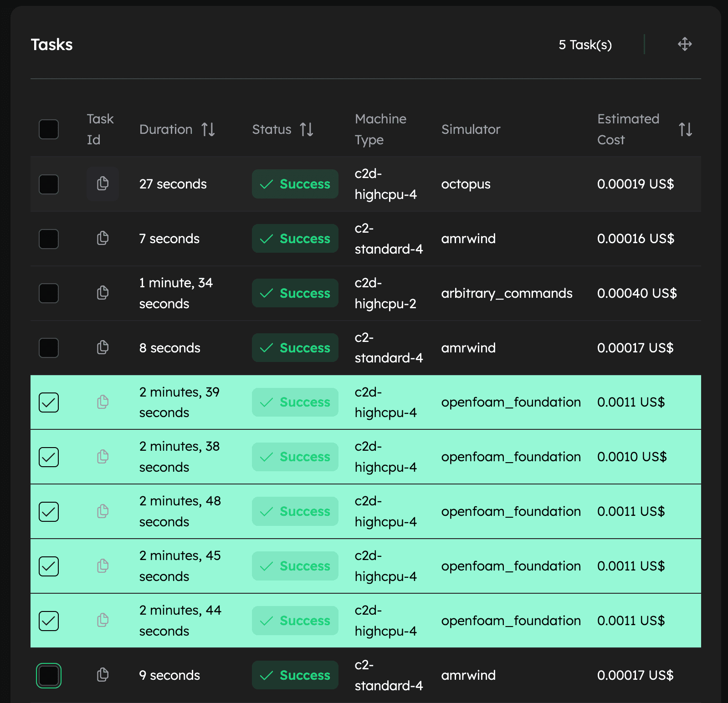Click Success badge on the 8 seconds row
728x703 pixels.
pos(295,348)
